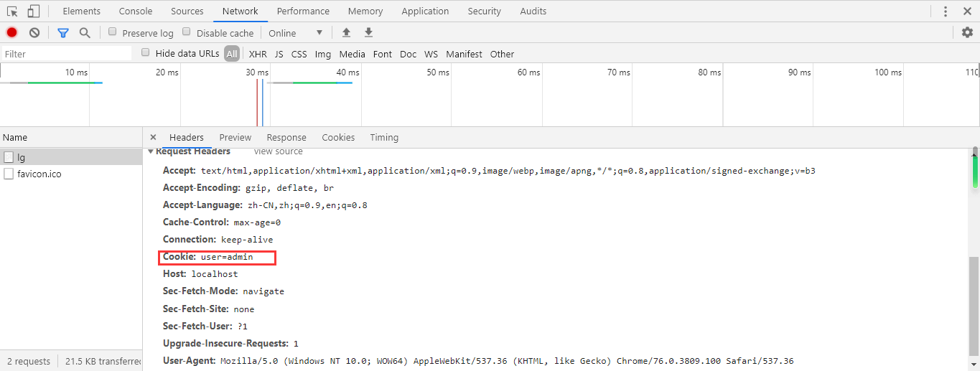
Task: Filter requests by Font
Action: click(x=383, y=54)
